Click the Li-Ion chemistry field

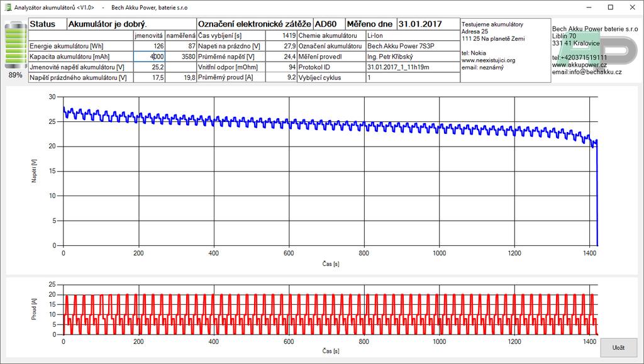coord(413,36)
